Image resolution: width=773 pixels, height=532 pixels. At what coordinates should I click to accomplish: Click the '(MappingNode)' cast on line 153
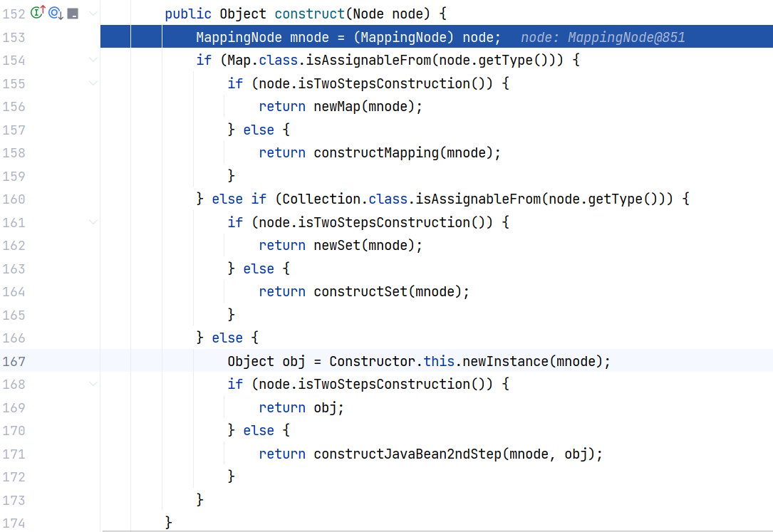point(404,38)
